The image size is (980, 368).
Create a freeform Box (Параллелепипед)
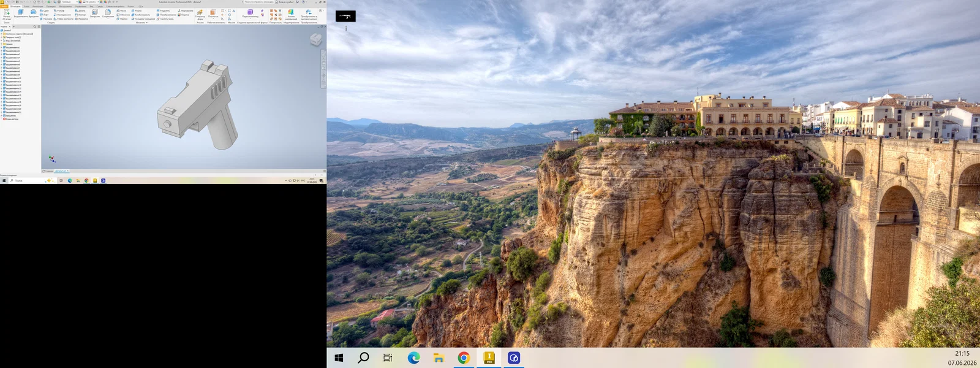pyautogui.click(x=250, y=13)
